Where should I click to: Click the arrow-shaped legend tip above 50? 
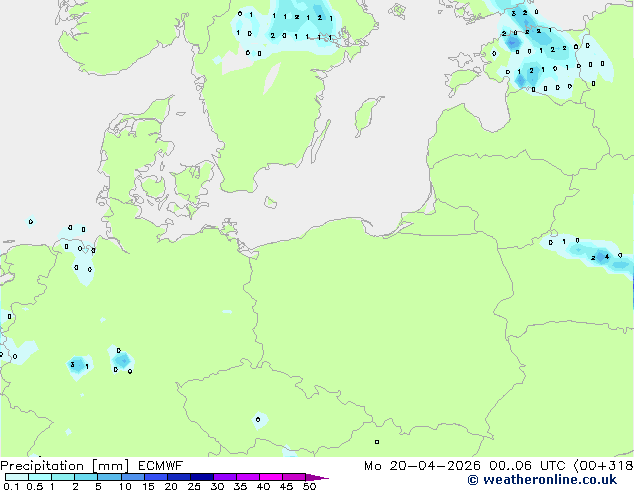(317, 477)
